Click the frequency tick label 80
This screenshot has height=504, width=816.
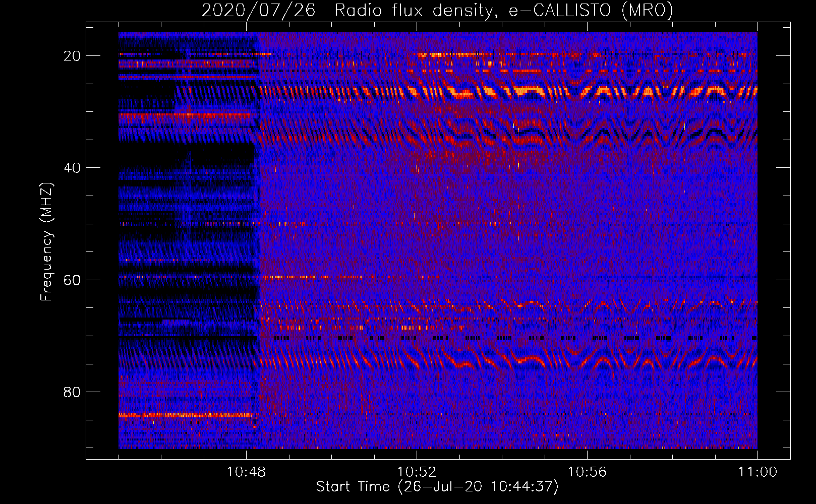click(x=72, y=392)
